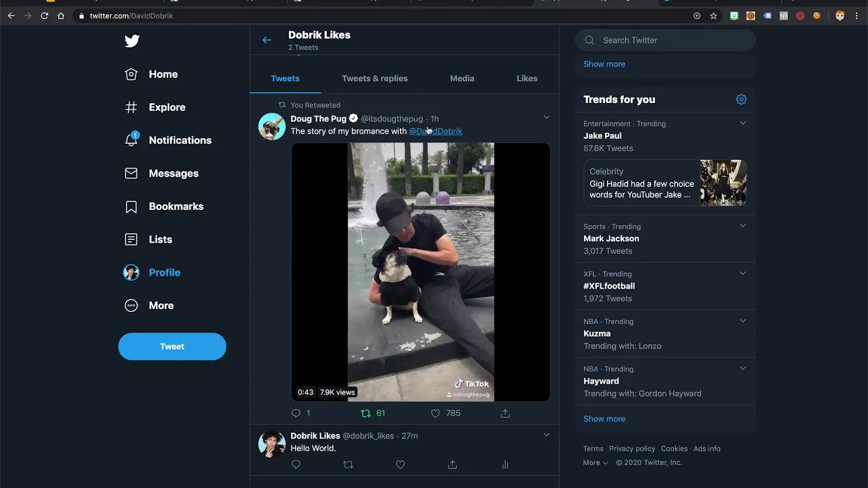The width and height of the screenshot is (868, 488).
Task: Open the Doug The Pug profile name
Action: tap(319, 119)
